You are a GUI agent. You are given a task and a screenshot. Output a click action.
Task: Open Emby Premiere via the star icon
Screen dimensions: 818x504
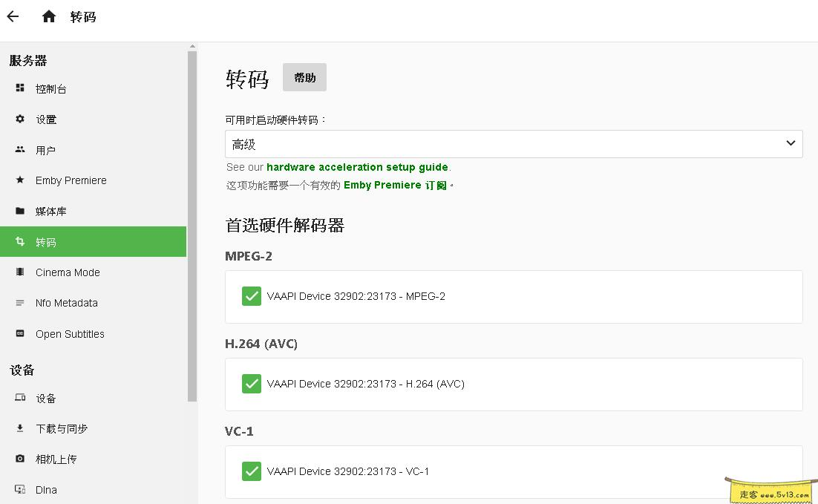pos(71,180)
